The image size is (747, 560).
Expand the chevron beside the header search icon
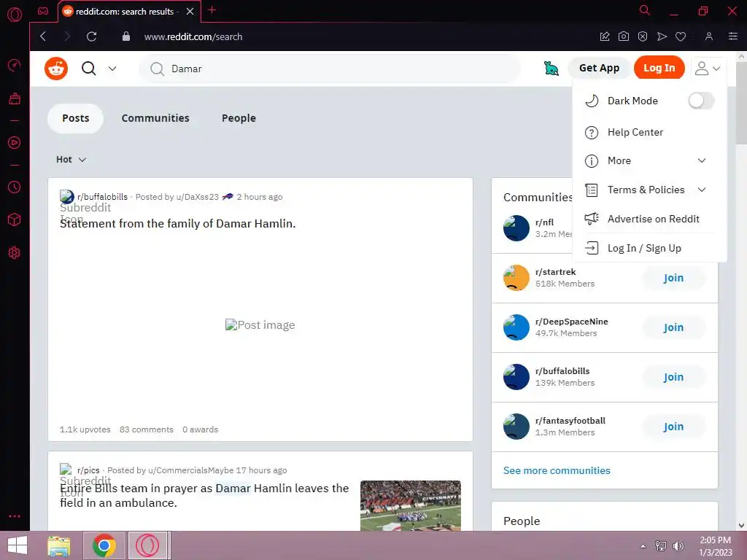point(112,69)
